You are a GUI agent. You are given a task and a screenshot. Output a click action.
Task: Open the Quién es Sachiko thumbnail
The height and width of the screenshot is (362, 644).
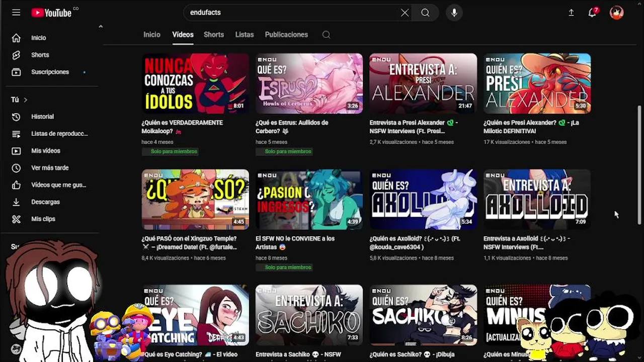pos(423,315)
